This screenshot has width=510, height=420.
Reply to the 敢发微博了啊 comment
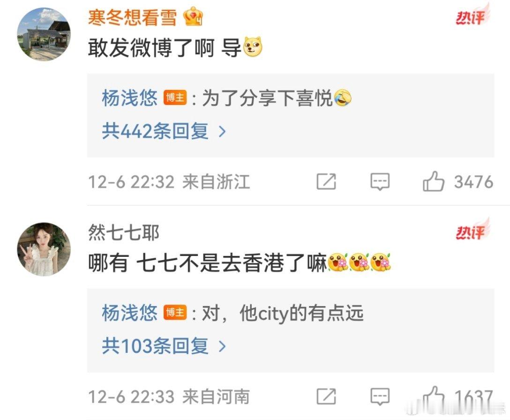(x=380, y=181)
